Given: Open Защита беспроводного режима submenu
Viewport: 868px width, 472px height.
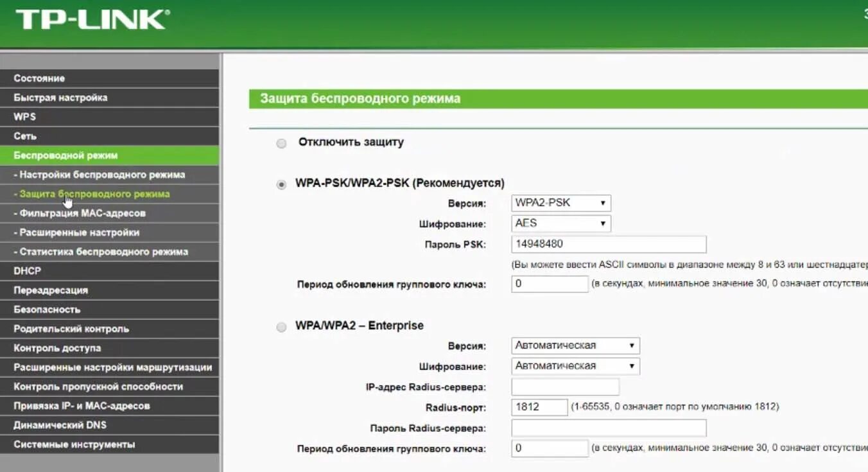Looking at the screenshot, I should tap(109, 194).
